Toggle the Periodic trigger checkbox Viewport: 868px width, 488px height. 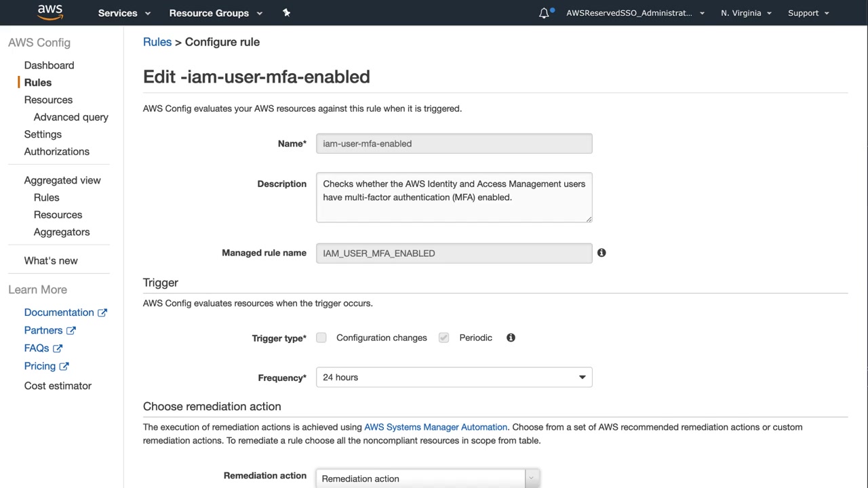[x=443, y=338]
